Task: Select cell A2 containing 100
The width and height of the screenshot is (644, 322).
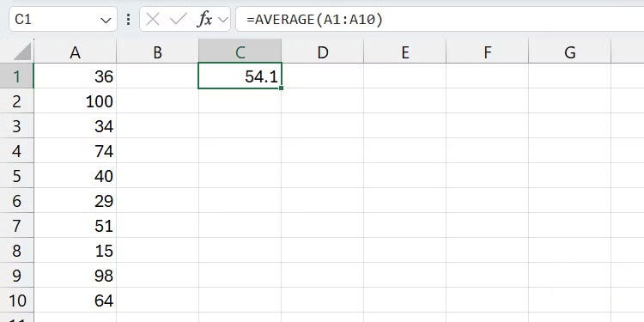Action: [76, 101]
